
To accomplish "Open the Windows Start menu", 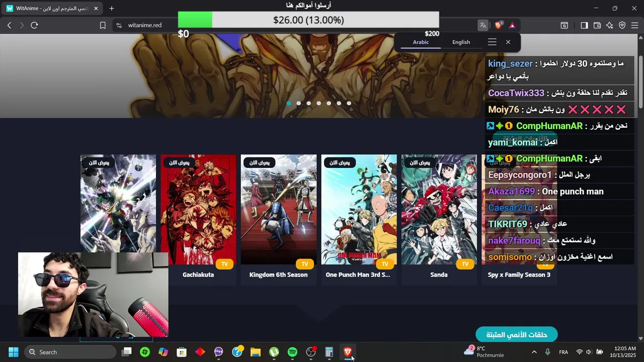I will (14, 352).
